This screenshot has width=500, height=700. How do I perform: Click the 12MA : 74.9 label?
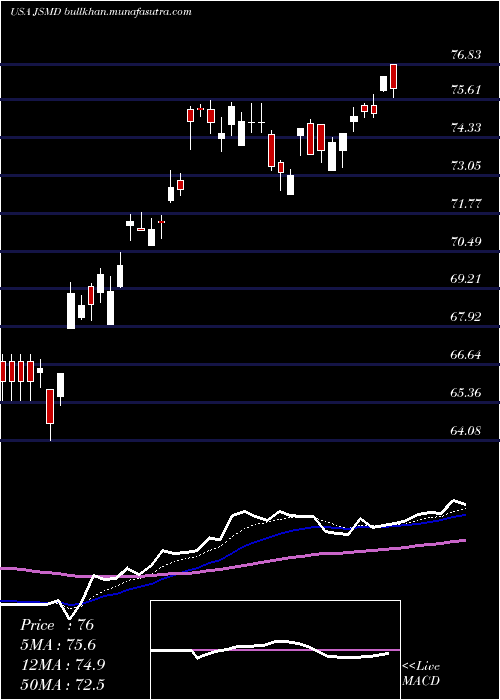62,665
